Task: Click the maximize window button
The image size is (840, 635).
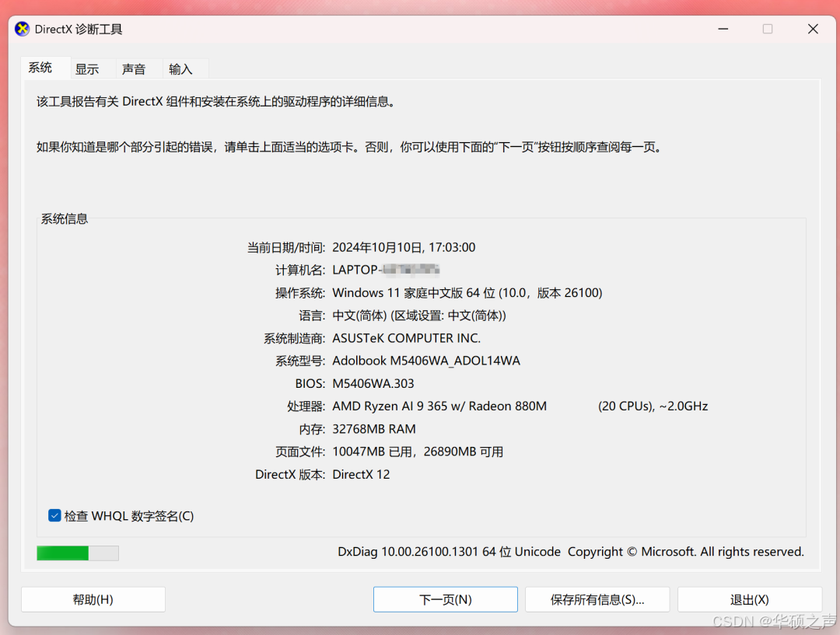Action: point(768,29)
